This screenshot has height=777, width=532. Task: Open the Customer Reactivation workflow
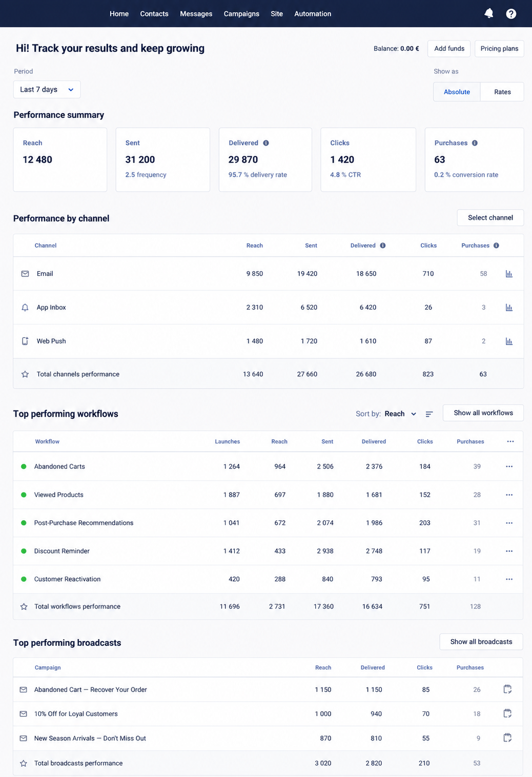click(67, 579)
